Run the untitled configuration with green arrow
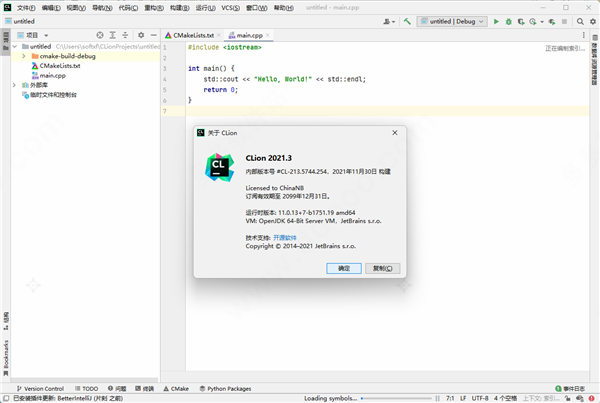The width and height of the screenshot is (600, 403). pos(495,21)
